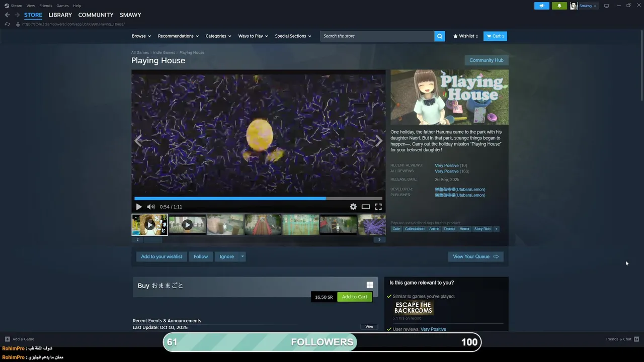Click Add a Game plus icon
Screen dimensions: 644x362
8,339
